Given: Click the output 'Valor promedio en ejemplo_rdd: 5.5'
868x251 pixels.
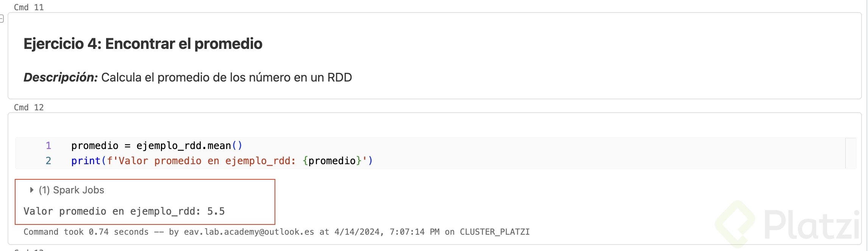Looking at the screenshot, I should click(124, 211).
